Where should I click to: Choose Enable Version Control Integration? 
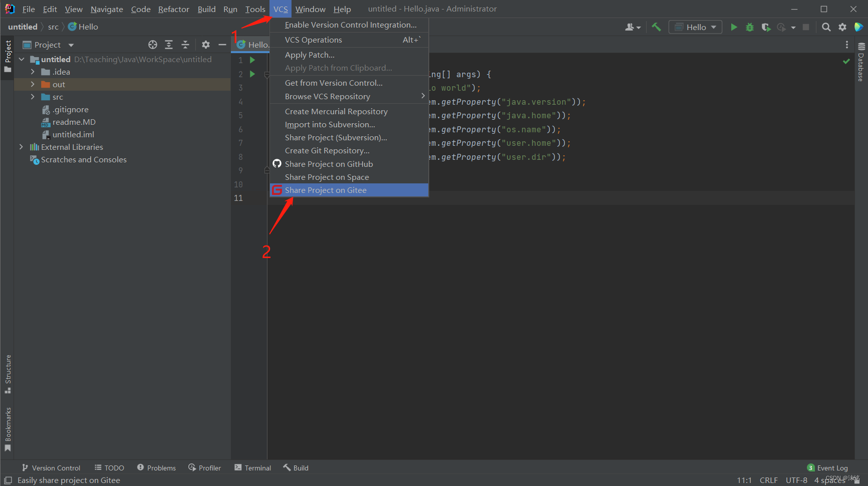(x=349, y=25)
